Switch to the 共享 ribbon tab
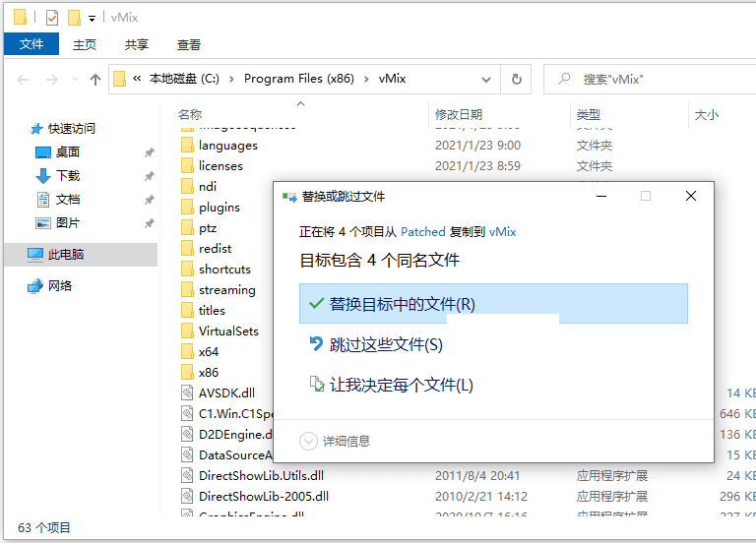This screenshot has height=543, width=756. click(x=137, y=45)
